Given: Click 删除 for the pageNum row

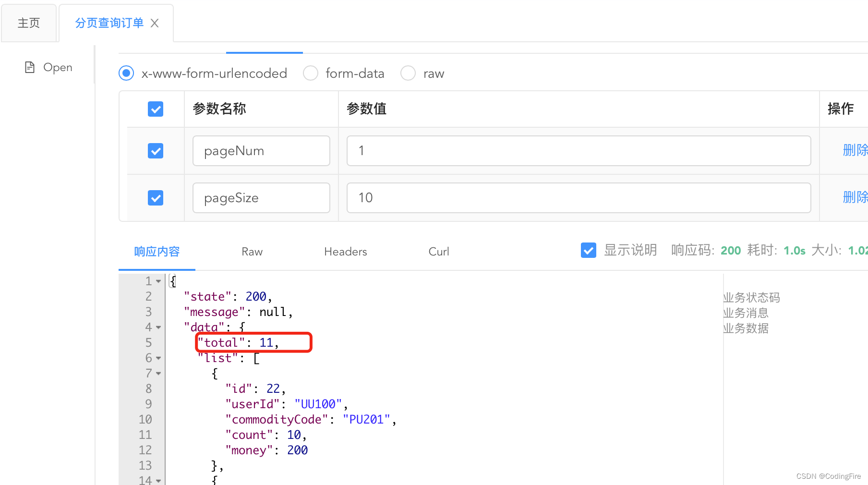Looking at the screenshot, I should 855,150.
